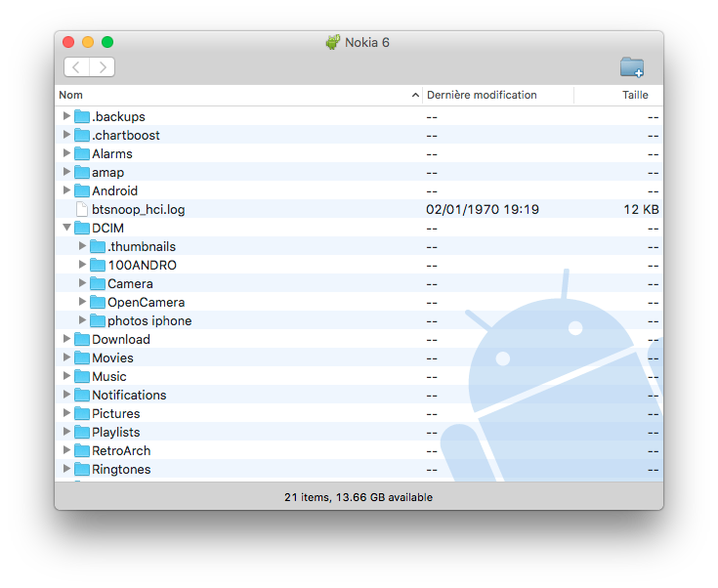The height and width of the screenshot is (588, 718).
Task: Expand the Alarms folder triangle
Action: coord(66,152)
